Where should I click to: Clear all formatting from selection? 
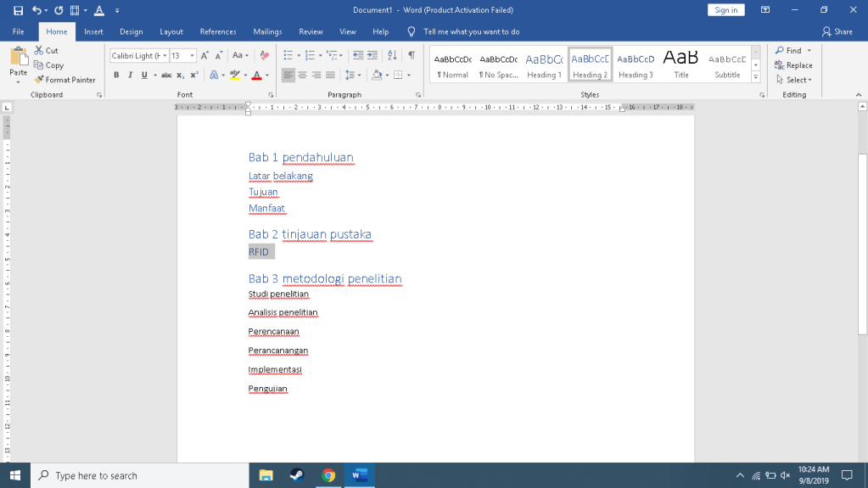pyautogui.click(x=264, y=55)
